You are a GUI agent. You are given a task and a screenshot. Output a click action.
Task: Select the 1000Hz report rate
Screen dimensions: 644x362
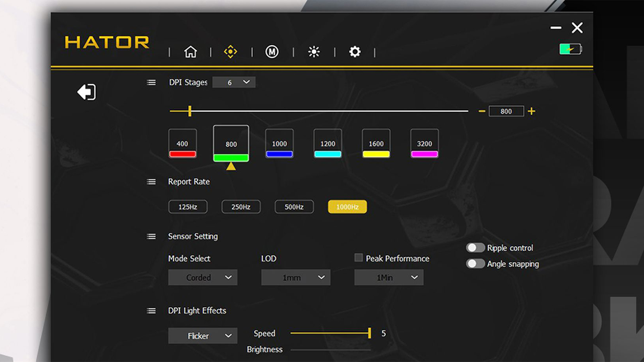coord(347,207)
